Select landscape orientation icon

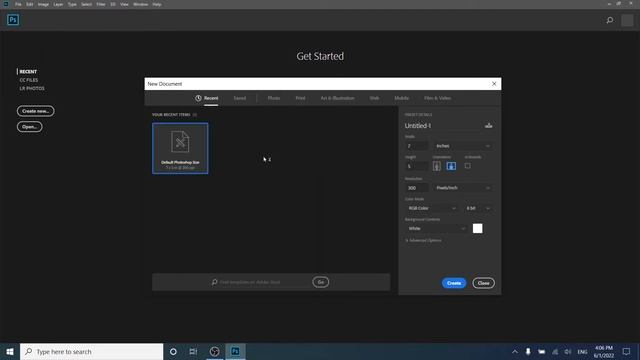pos(451,166)
